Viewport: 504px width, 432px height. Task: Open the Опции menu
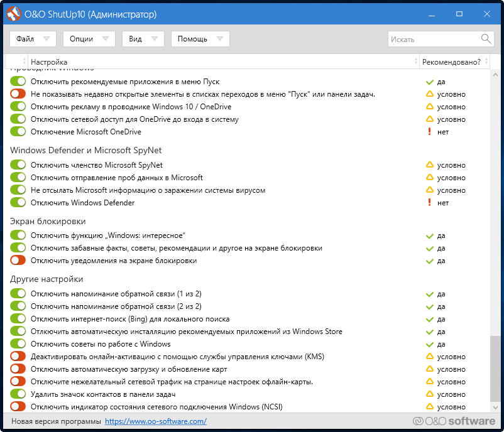coord(89,39)
